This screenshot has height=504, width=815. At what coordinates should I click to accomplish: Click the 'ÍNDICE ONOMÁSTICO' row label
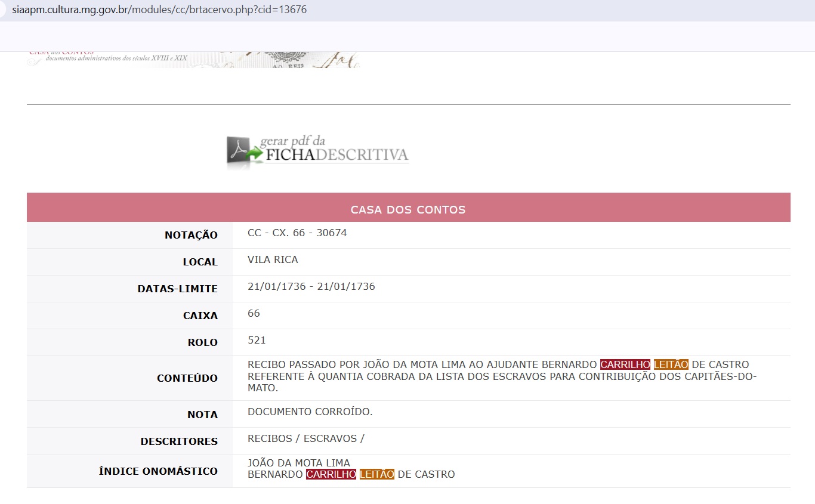158,471
